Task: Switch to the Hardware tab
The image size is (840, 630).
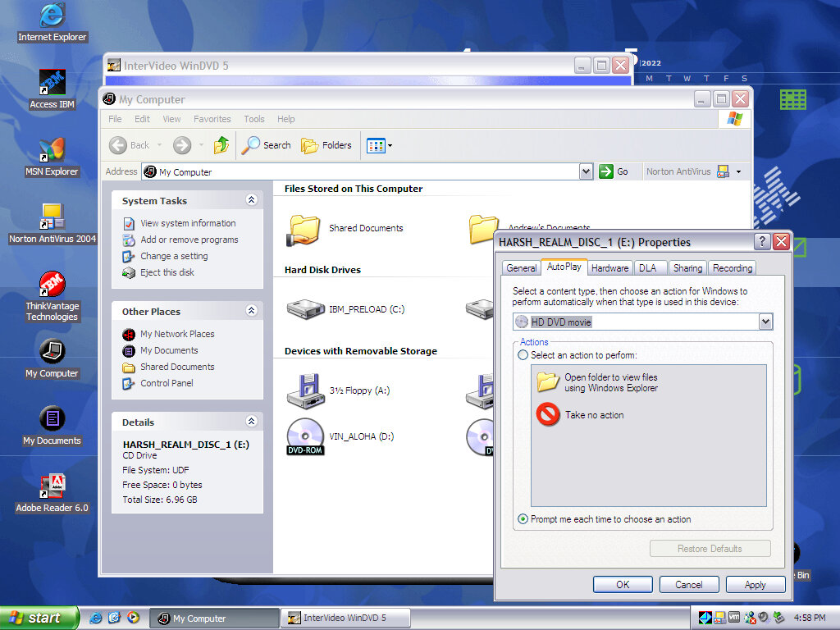Action: [x=609, y=268]
